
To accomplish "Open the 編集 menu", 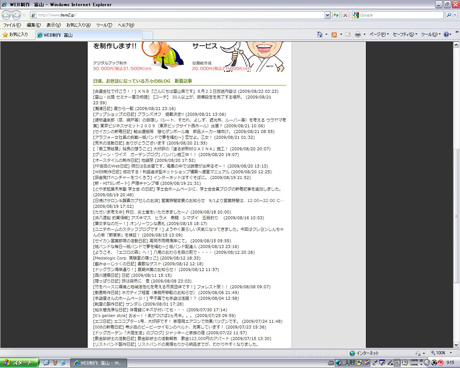I will (34, 25).
